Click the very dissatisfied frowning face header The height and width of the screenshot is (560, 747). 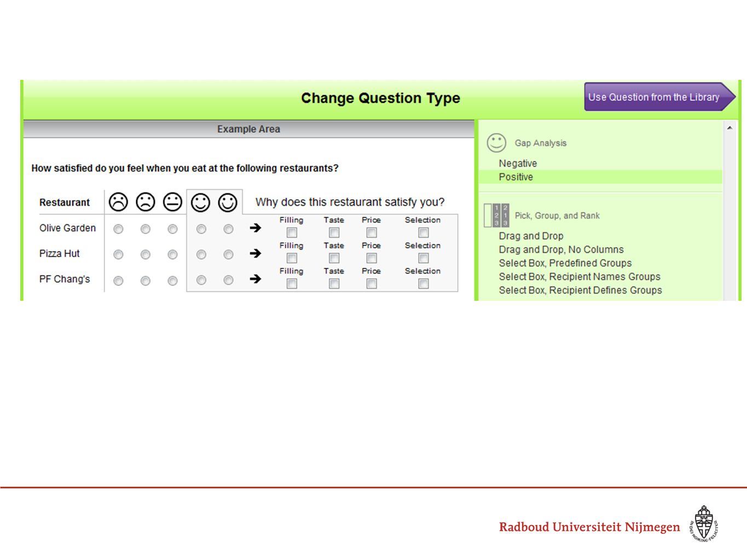(118, 202)
